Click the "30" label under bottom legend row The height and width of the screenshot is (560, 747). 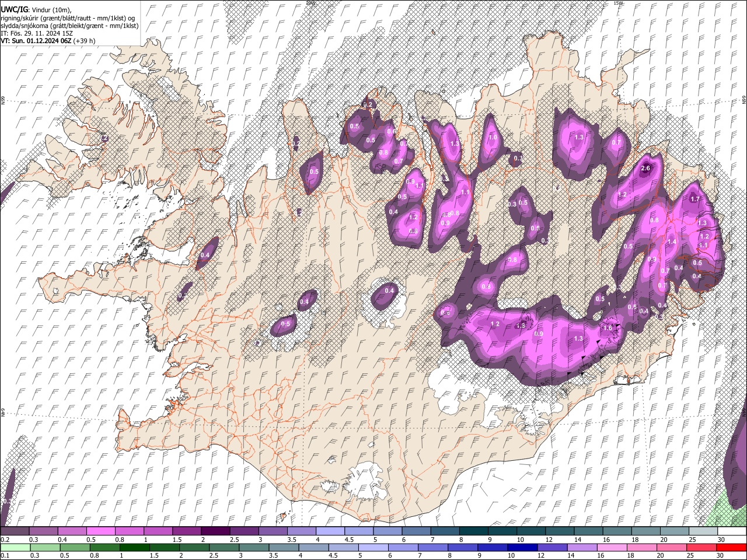(721, 555)
